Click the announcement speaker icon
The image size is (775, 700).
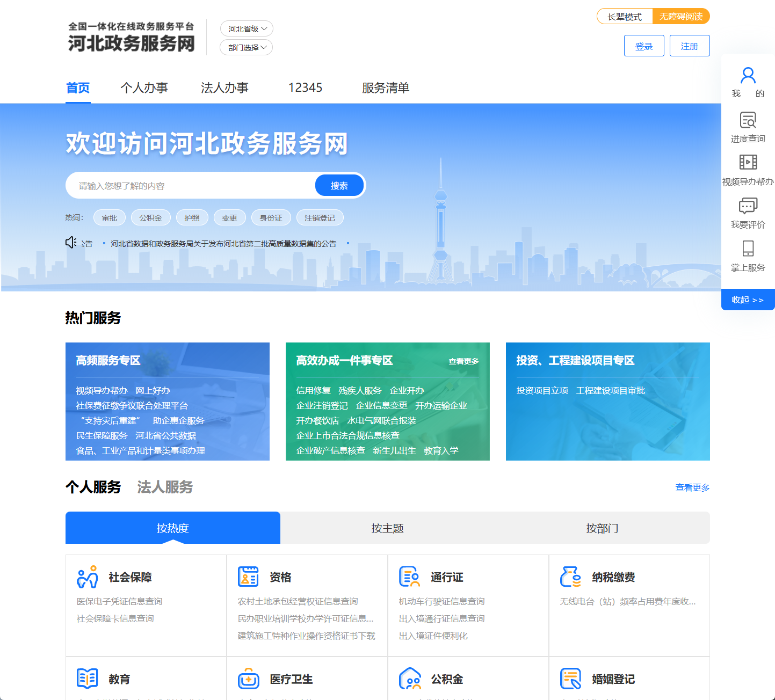point(71,242)
